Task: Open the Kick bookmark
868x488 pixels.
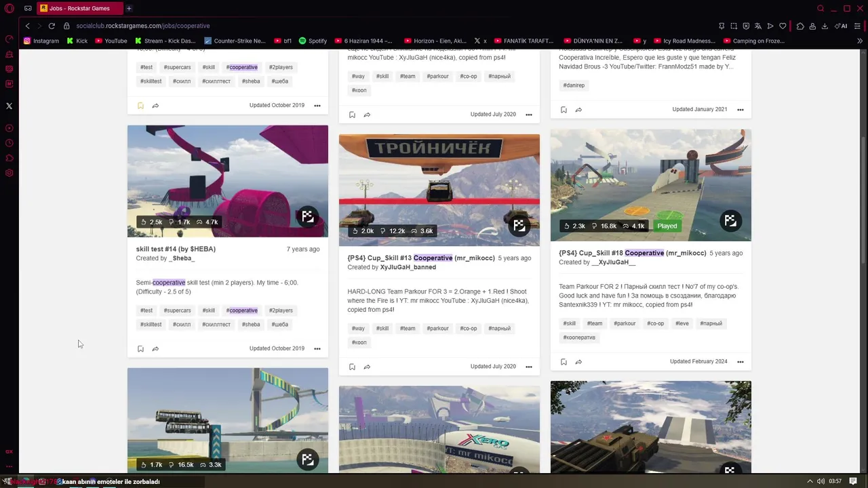Action: (x=77, y=41)
